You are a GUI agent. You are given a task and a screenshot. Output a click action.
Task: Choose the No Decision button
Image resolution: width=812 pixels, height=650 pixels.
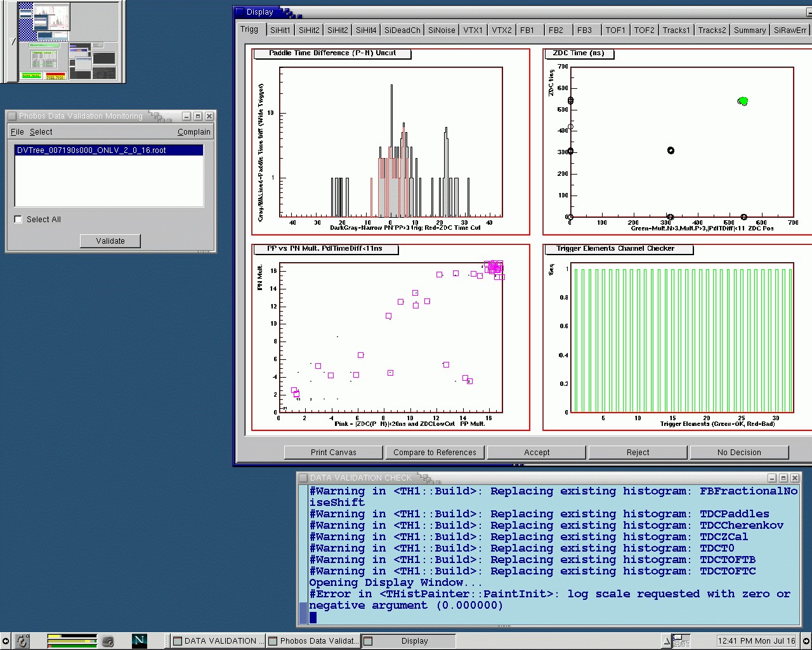[x=740, y=453]
